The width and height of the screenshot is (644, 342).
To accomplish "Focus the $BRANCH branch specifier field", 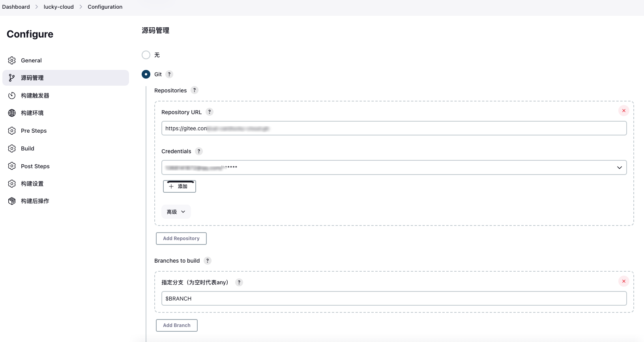I will point(394,299).
